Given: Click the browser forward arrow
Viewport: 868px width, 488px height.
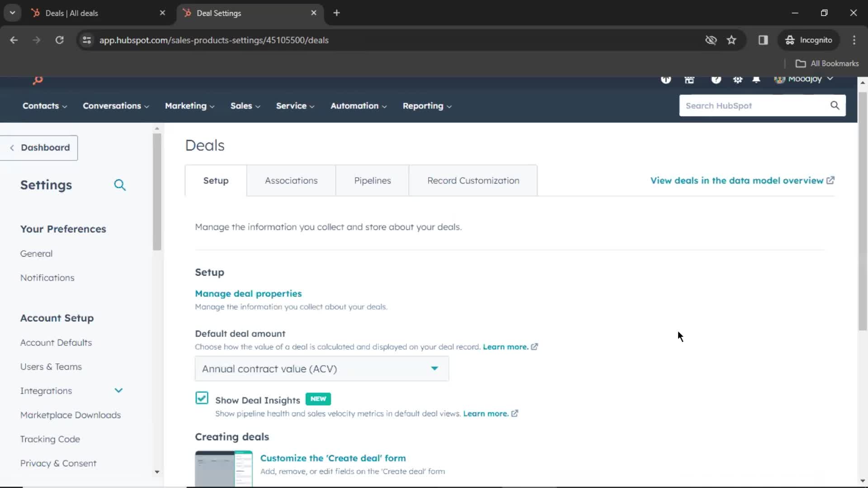Looking at the screenshot, I should pos(36,40).
